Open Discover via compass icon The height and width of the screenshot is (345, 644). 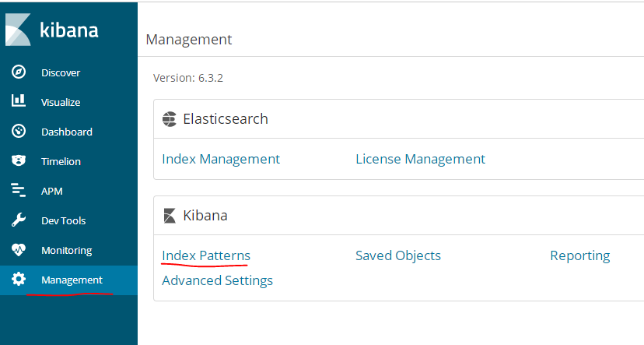[x=19, y=72]
